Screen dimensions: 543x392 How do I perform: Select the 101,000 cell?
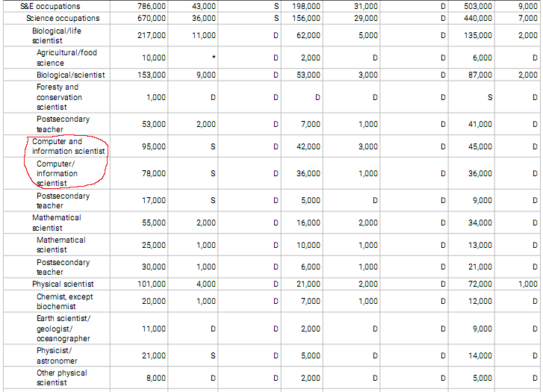coord(152,284)
